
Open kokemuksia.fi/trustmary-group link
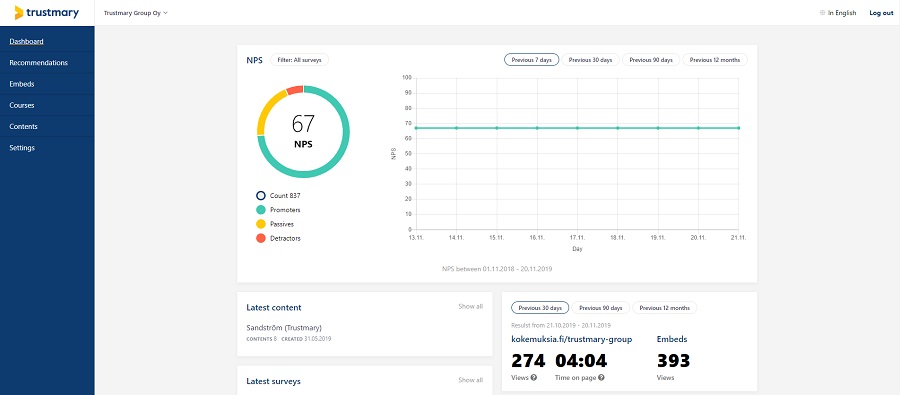pyautogui.click(x=572, y=339)
